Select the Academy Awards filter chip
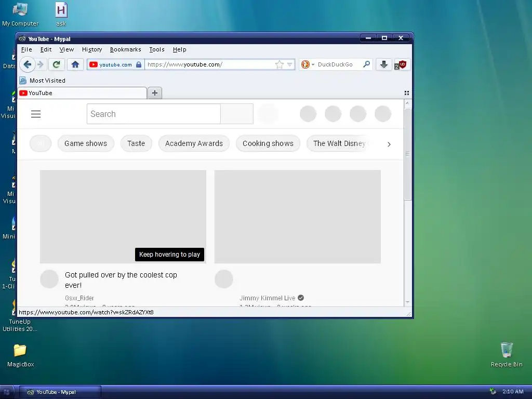The height and width of the screenshot is (399, 532). (x=194, y=143)
